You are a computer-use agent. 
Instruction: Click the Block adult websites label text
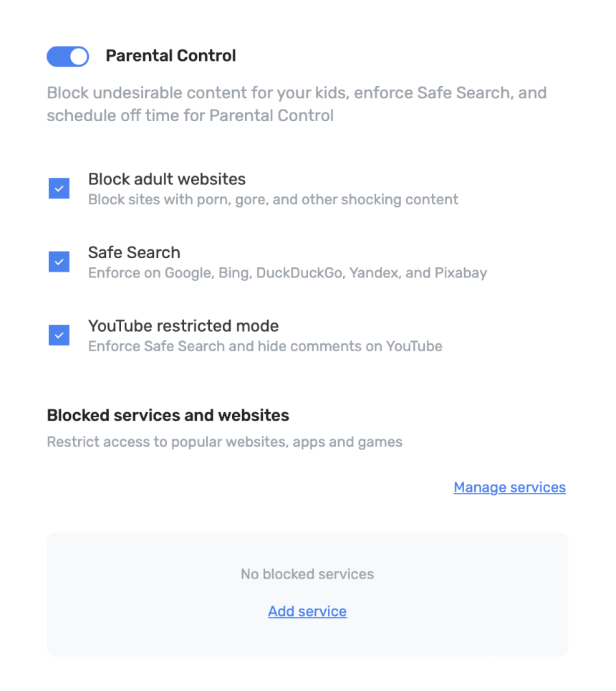tap(167, 179)
